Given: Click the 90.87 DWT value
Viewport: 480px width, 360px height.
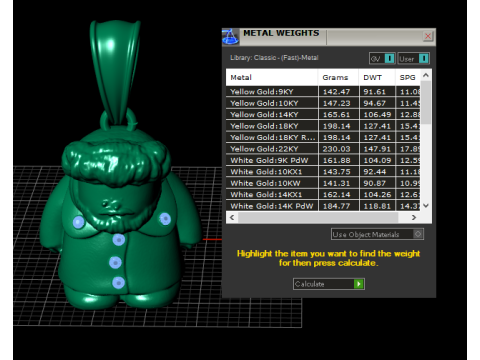Looking at the screenshot, I should point(375,183).
